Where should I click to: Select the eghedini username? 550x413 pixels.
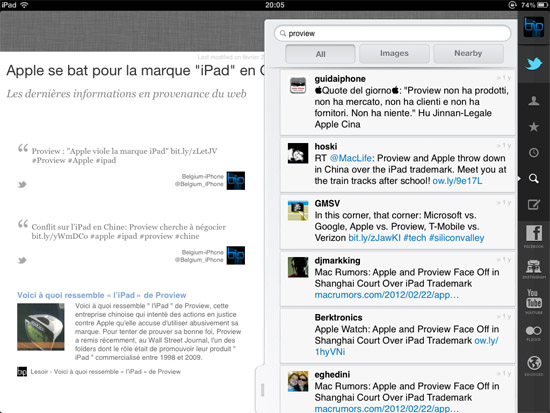(x=332, y=375)
